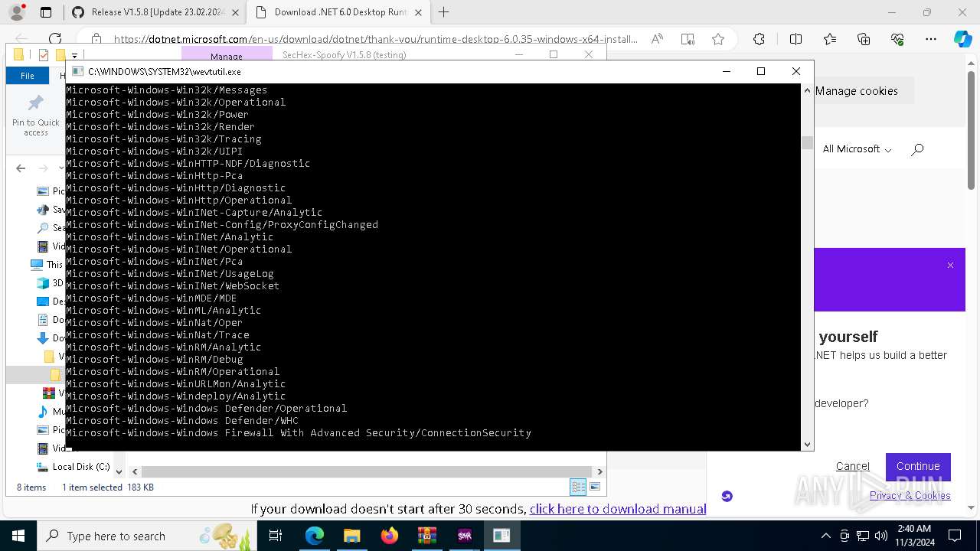
Task: Add this page to favorites with the star
Action: [718, 39]
